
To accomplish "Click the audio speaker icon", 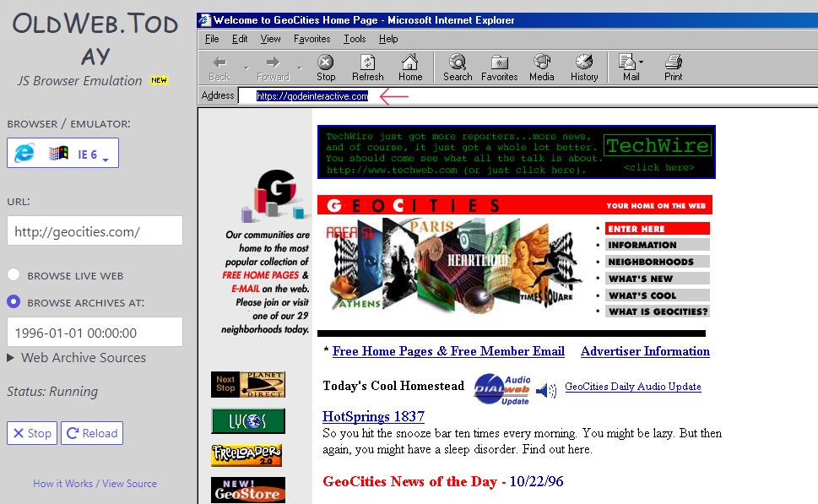I will coord(546,390).
